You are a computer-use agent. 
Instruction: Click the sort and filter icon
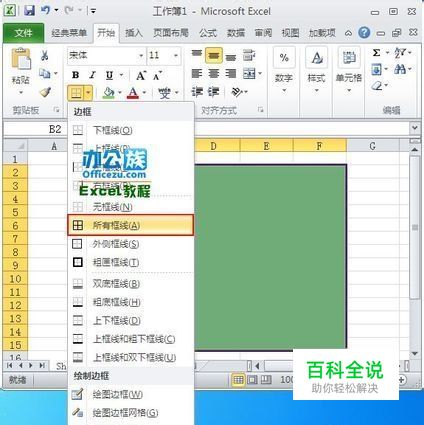click(400, 53)
